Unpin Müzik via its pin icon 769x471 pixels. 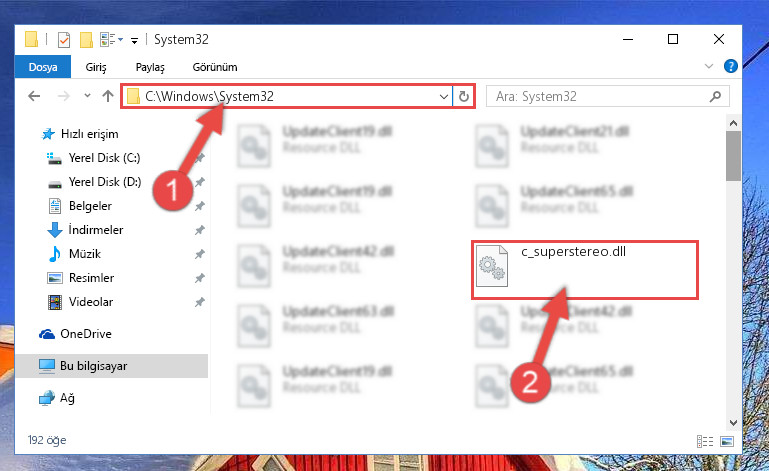click(x=199, y=254)
